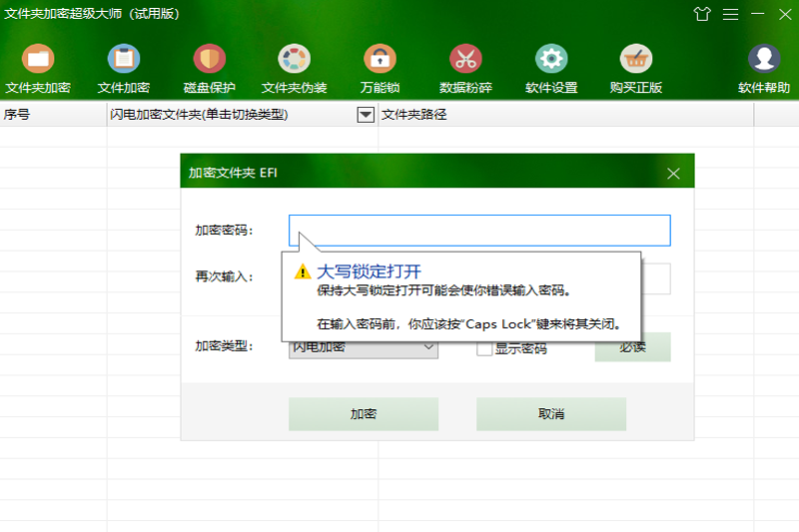Click the skin shirt icon in title bar
This screenshot has height=532, width=799.
point(702,14)
